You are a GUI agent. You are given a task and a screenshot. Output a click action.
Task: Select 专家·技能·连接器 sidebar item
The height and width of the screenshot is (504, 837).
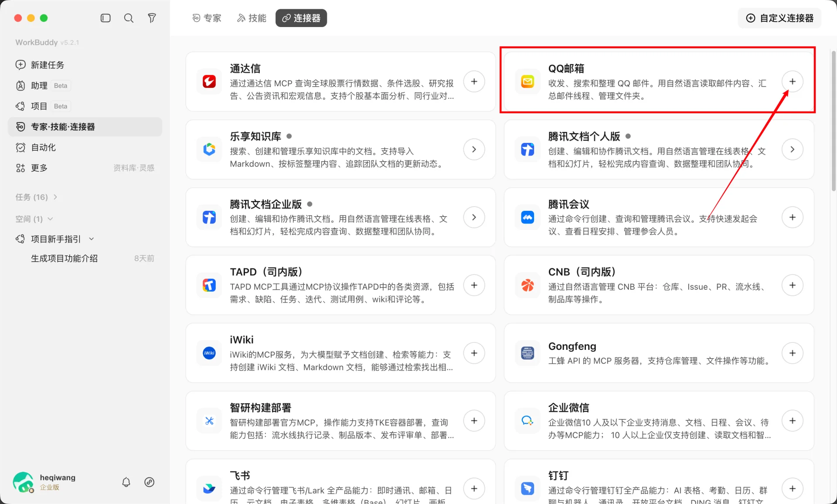(85, 127)
